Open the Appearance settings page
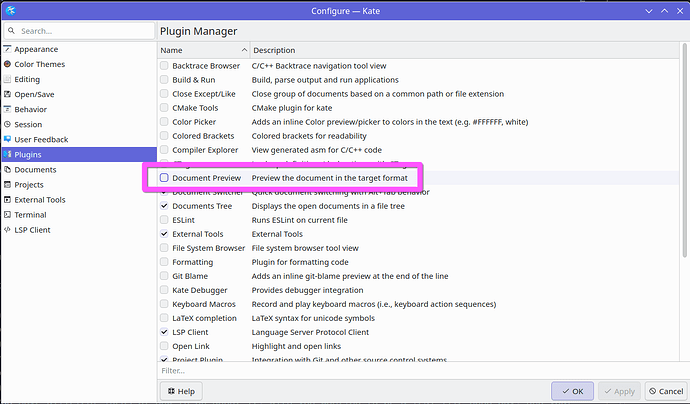 79,49
